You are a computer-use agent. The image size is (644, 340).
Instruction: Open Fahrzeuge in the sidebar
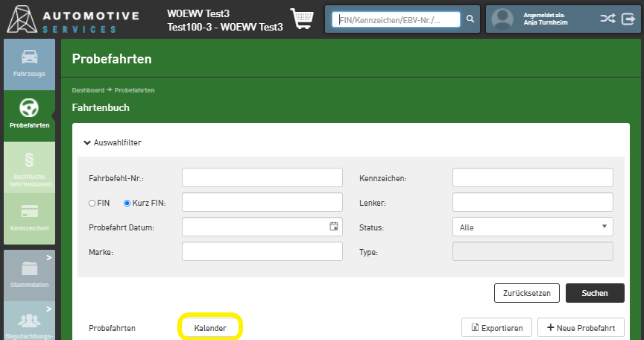28,64
